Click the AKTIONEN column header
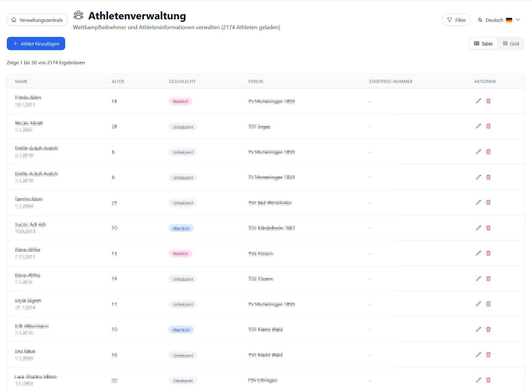The image size is (532, 392). pyautogui.click(x=485, y=81)
